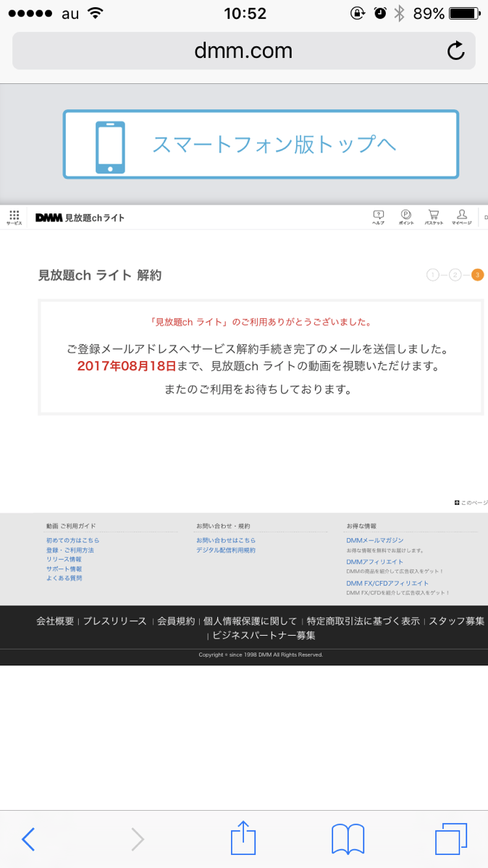488x868 pixels.
Task: Open DMM FX/CFDアフィリエイト link
Action: pos(387,583)
